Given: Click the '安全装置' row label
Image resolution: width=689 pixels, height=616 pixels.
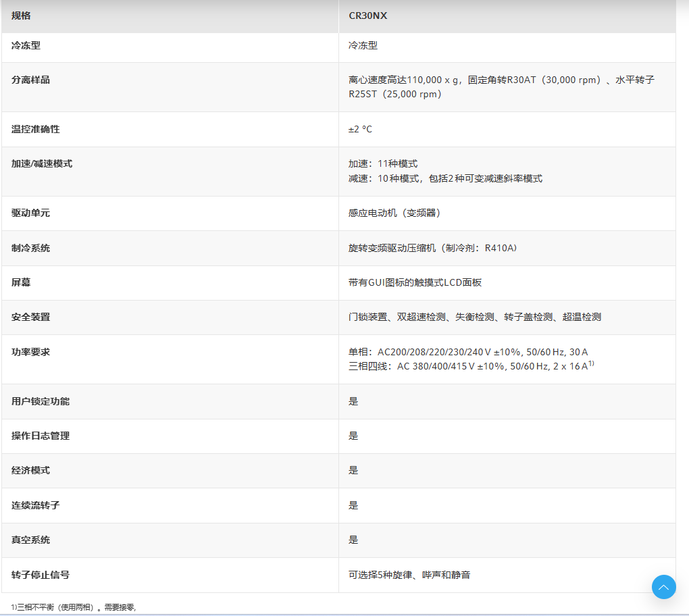Looking at the screenshot, I should click(x=31, y=317).
